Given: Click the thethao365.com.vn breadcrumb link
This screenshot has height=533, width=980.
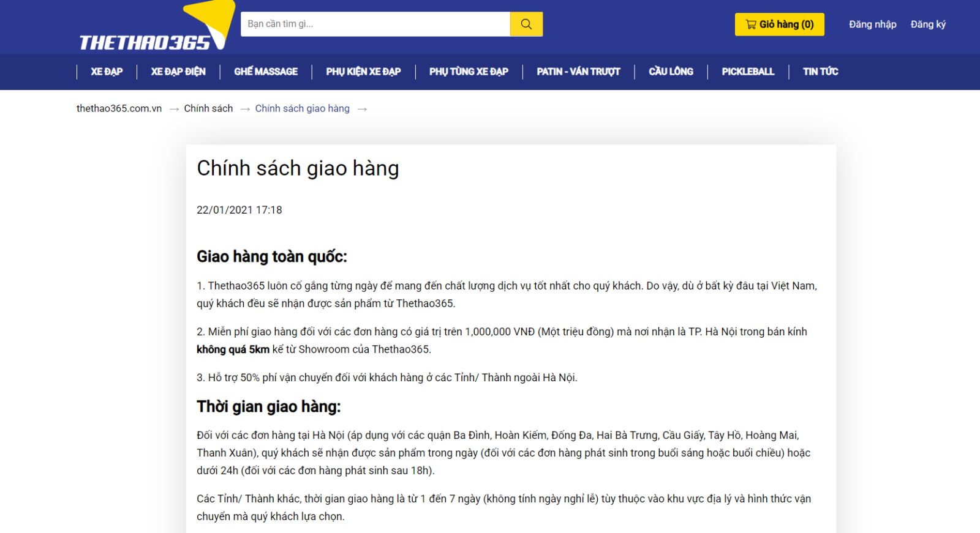Looking at the screenshot, I should tap(119, 108).
